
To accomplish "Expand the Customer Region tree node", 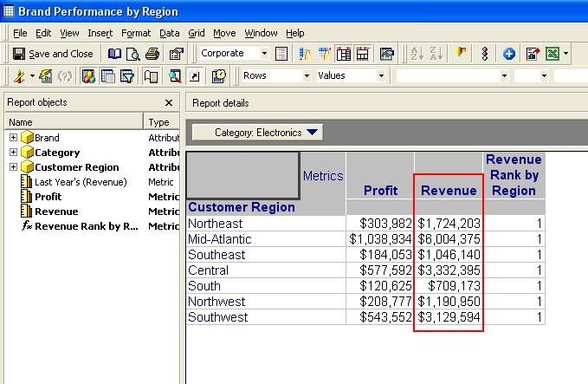I will point(13,166).
